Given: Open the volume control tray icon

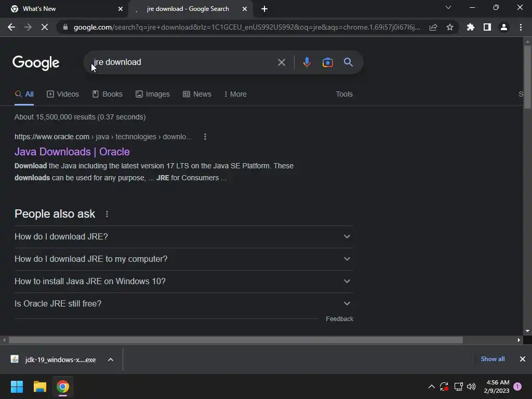Looking at the screenshot, I should (x=471, y=387).
